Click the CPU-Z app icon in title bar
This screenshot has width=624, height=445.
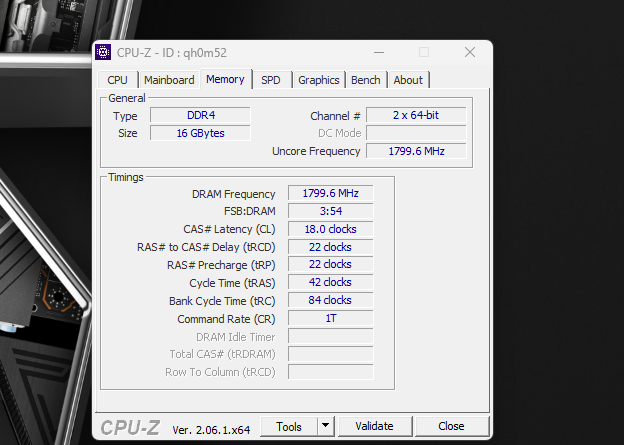103,52
